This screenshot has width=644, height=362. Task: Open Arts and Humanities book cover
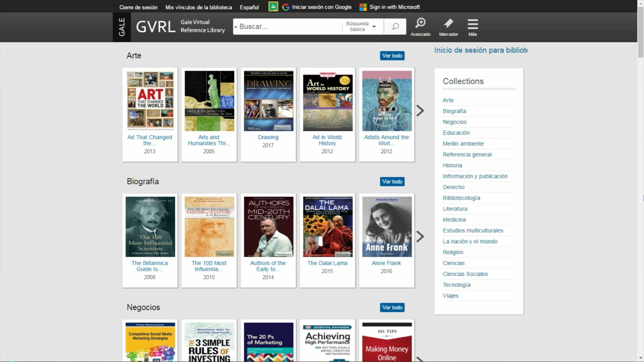(209, 101)
